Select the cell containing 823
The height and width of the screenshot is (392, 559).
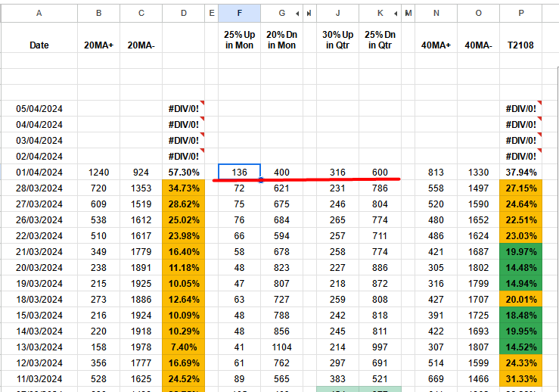(x=281, y=268)
